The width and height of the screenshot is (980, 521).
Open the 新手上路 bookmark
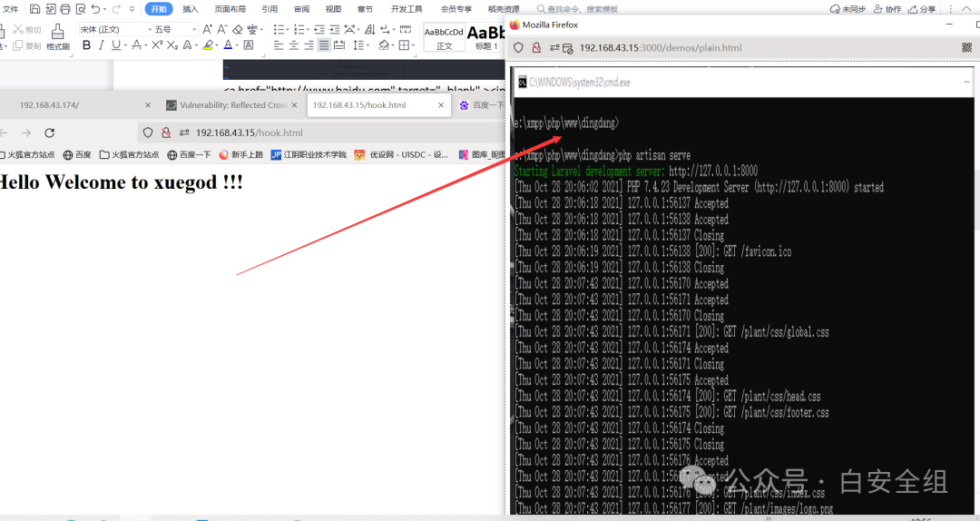point(240,154)
